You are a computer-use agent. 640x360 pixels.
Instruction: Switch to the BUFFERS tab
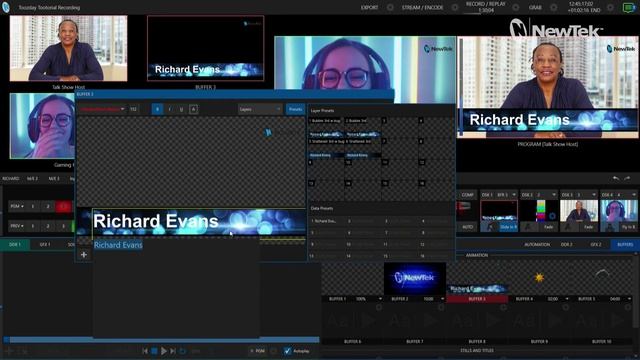pos(624,244)
